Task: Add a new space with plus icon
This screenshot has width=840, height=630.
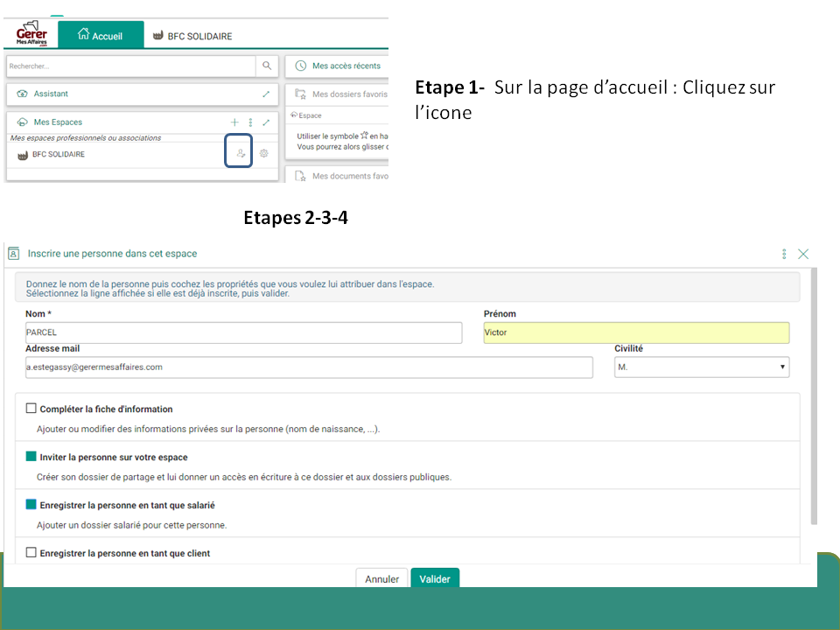Action: pyautogui.click(x=234, y=122)
